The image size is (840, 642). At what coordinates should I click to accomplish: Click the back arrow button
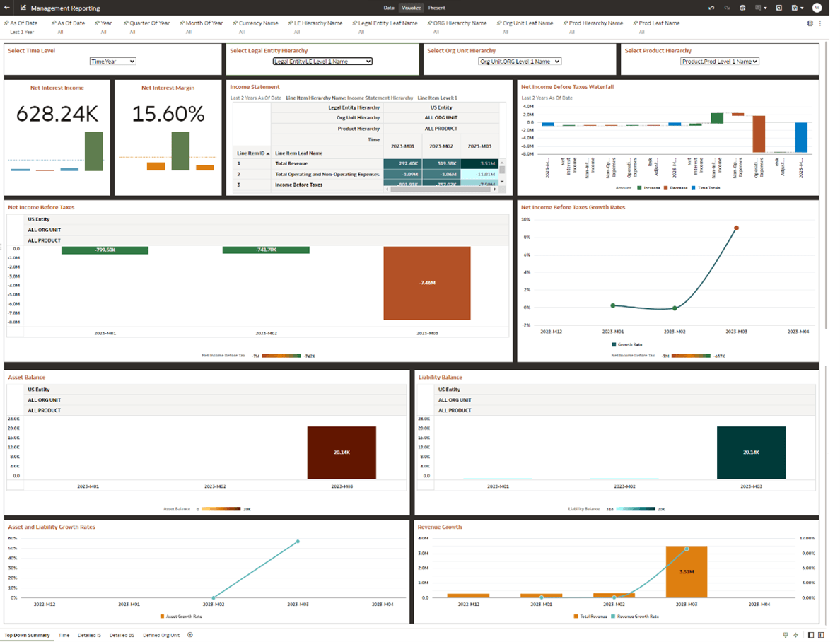7,8
